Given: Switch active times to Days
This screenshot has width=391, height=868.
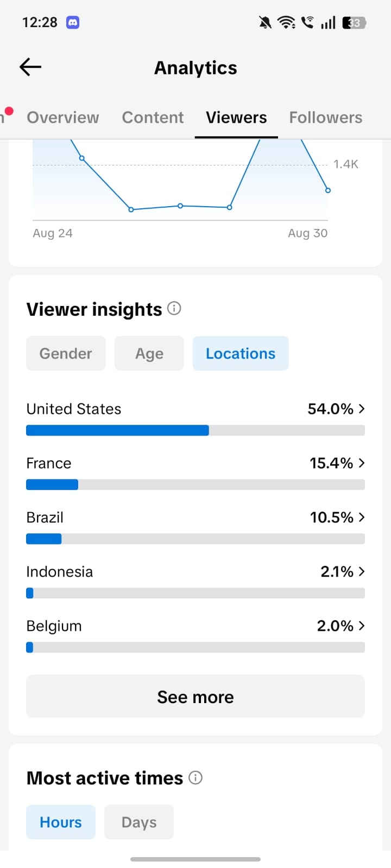Looking at the screenshot, I should [139, 822].
